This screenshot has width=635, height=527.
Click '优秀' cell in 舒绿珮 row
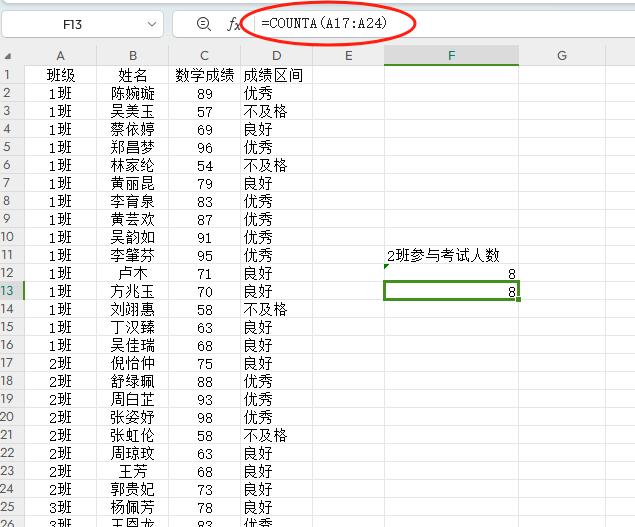tap(277, 381)
